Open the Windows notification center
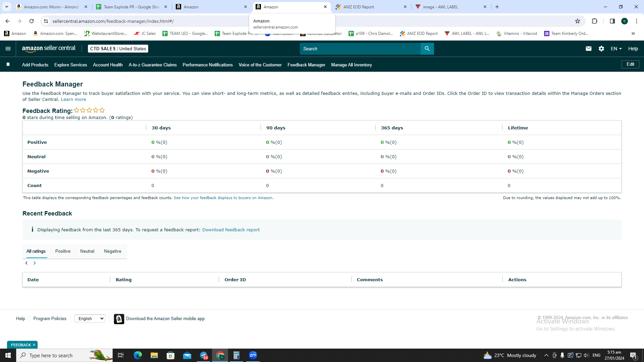644x362 pixels. [x=634, y=355]
